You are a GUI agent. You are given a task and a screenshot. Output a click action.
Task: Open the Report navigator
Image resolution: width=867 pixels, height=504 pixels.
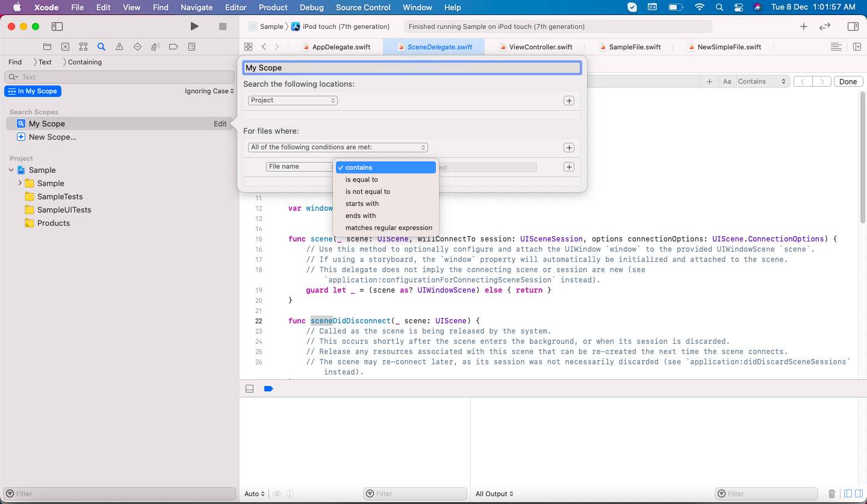(x=191, y=47)
